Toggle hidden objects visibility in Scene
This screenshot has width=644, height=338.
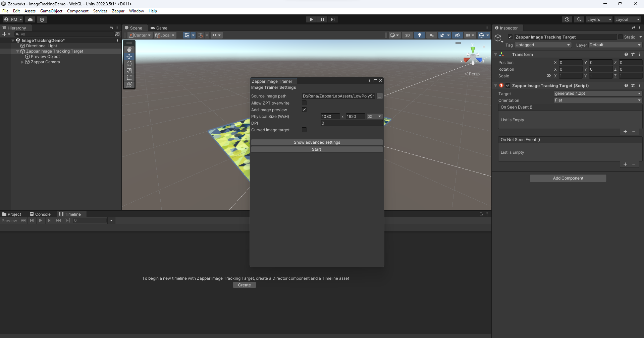coord(457,35)
